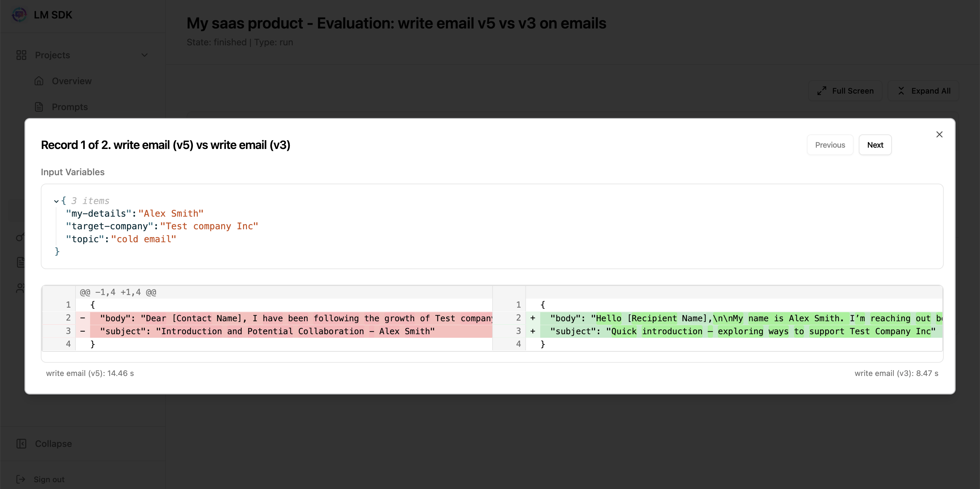This screenshot has width=980, height=489.
Task: Click the Overview home icon
Action: pyautogui.click(x=39, y=81)
